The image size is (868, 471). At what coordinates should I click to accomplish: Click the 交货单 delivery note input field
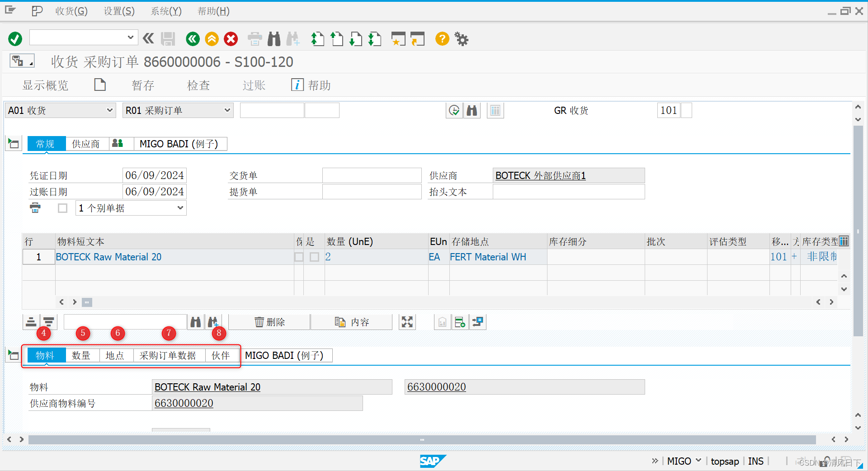[x=372, y=175]
